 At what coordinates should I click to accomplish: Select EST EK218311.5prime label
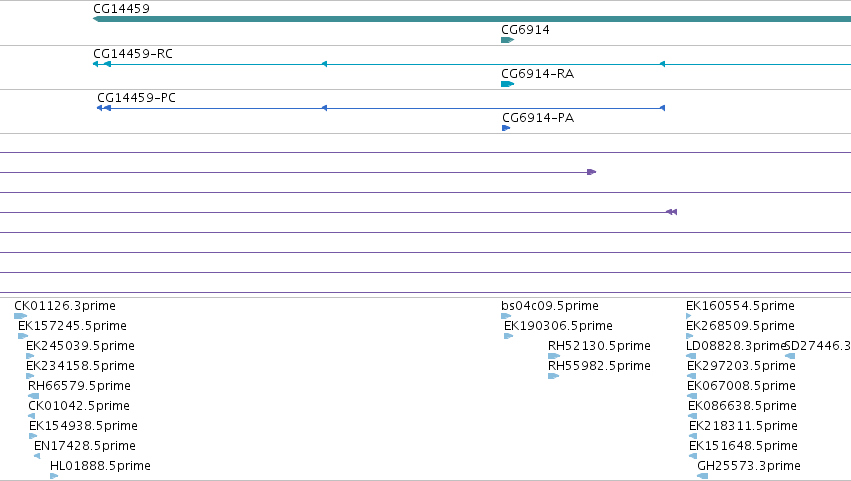(744, 426)
